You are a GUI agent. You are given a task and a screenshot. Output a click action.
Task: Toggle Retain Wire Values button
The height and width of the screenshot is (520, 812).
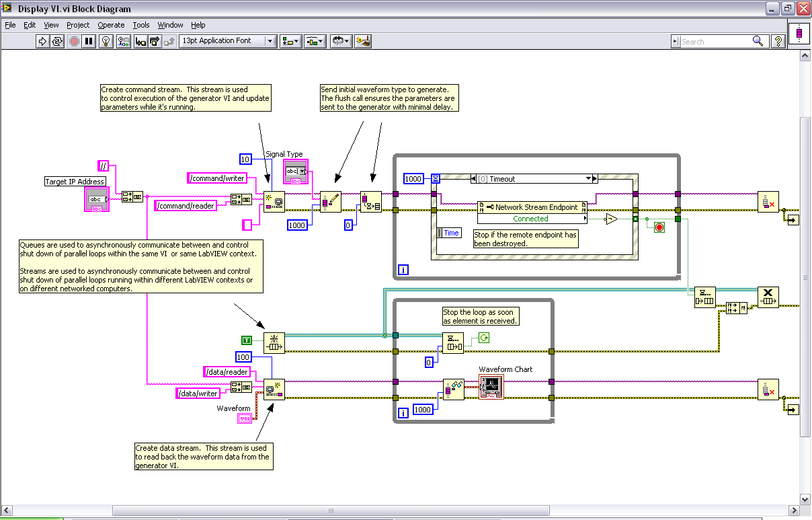(x=123, y=41)
